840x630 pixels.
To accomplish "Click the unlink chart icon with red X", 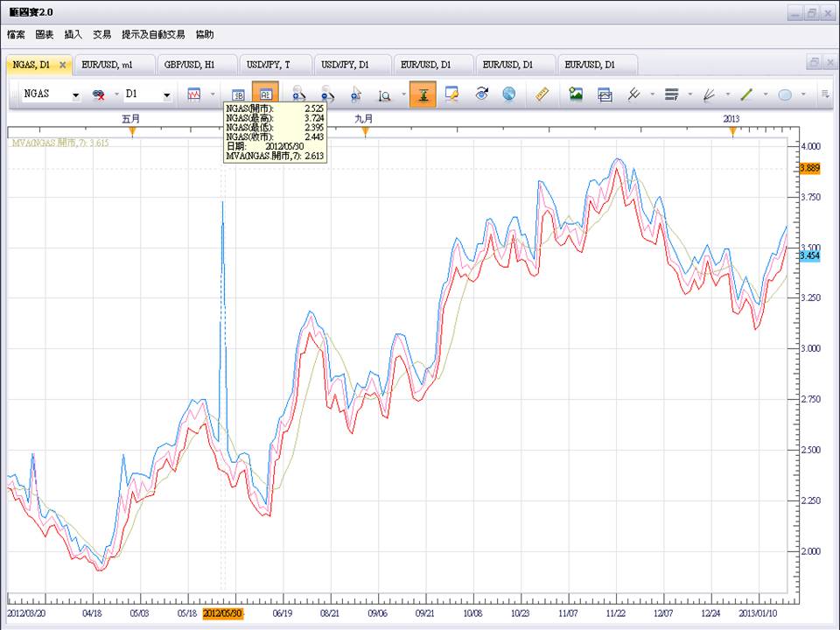I will coord(99,94).
